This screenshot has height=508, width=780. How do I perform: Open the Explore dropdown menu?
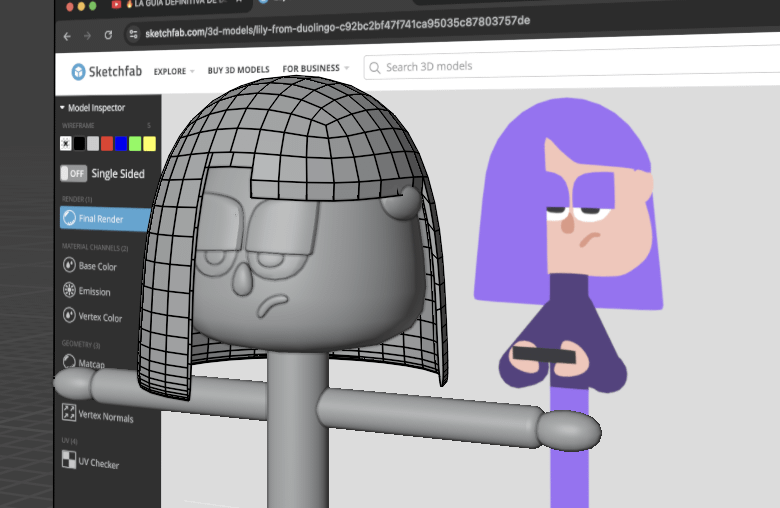click(174, 71)
